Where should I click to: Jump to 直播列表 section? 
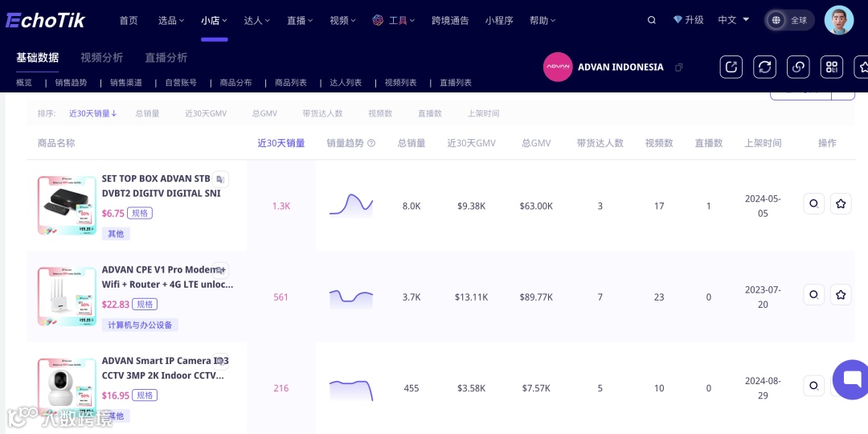pos(456,83)
